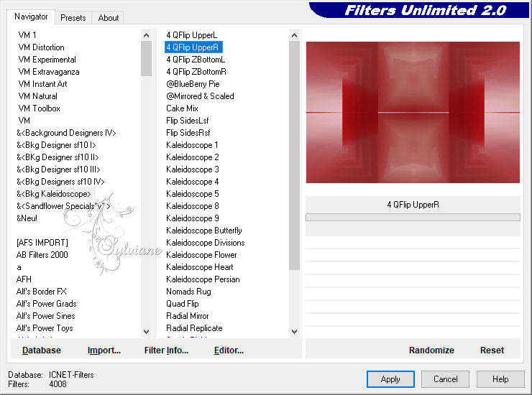This screenshot has width=532, height=395.
Task: Choose the @BlueBerry Pie filter
Action: pos(193,84)
